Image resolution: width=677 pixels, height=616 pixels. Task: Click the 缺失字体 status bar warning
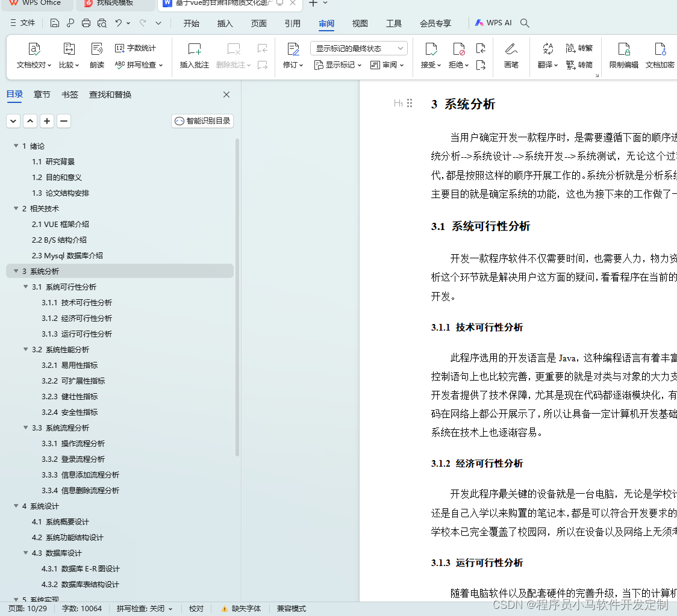[242, 609]
